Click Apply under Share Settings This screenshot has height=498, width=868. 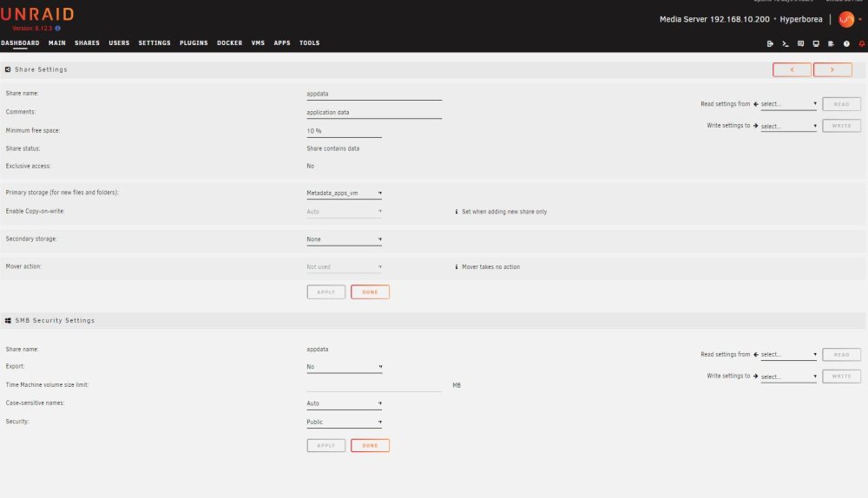tap(326, 292)
